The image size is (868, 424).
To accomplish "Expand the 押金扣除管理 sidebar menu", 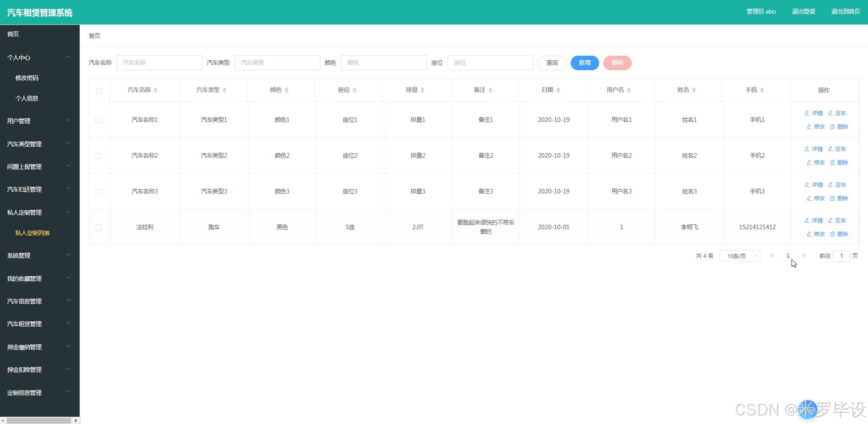I will [x=40, y=370].
